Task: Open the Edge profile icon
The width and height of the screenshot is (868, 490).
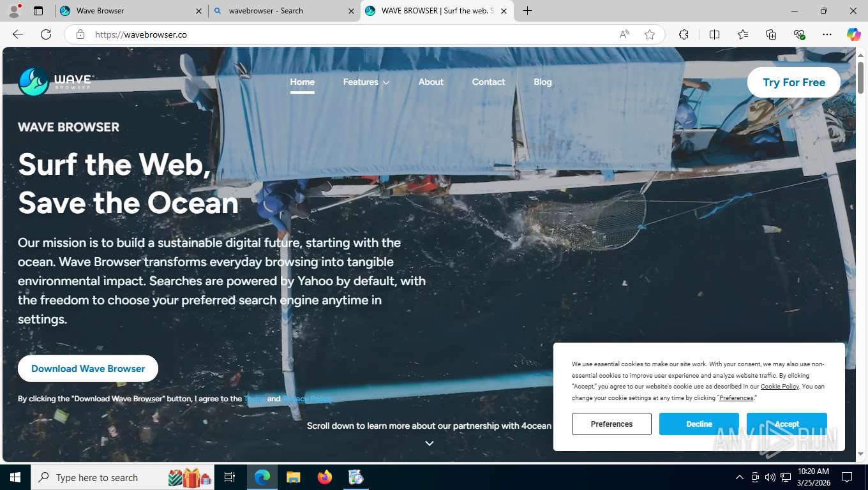Action: pyautogui.click(x=14, y=11)
